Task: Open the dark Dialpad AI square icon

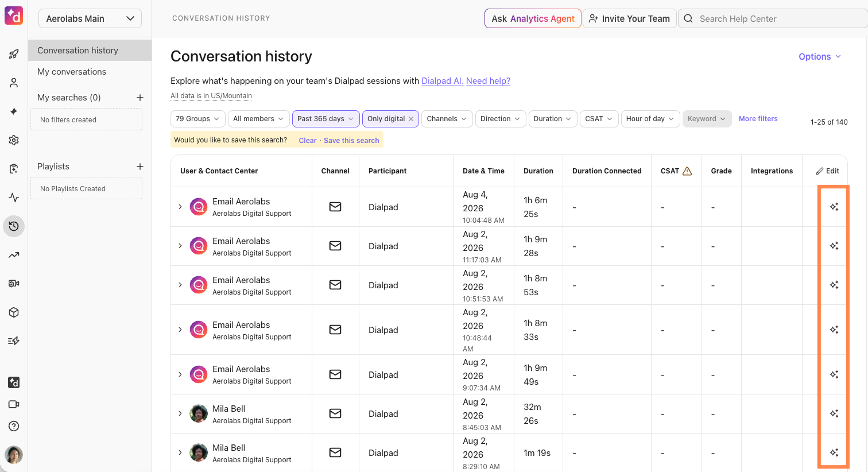Action: tap(14, 382)
